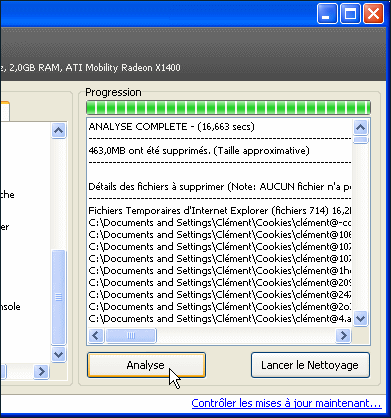Image resolution: width=391 pixels, height=418 pixels.
Task: Click the Analyse button
Action: (x=146, y=365)
